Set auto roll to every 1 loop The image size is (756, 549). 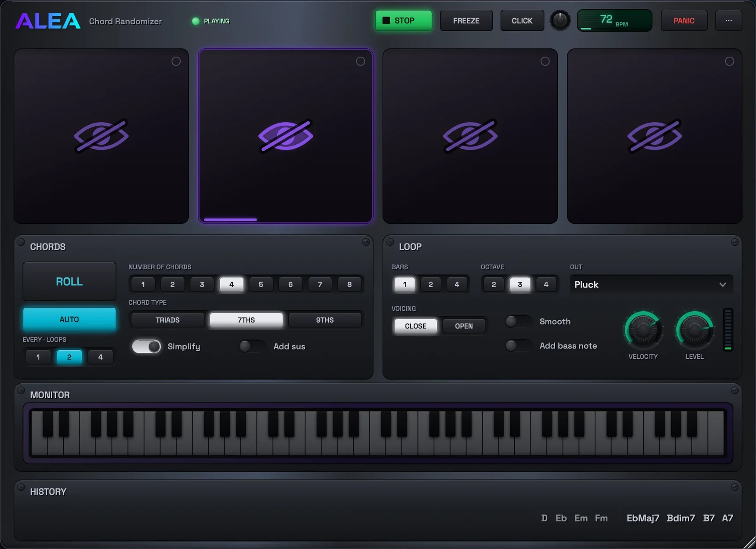pos(38,357)
